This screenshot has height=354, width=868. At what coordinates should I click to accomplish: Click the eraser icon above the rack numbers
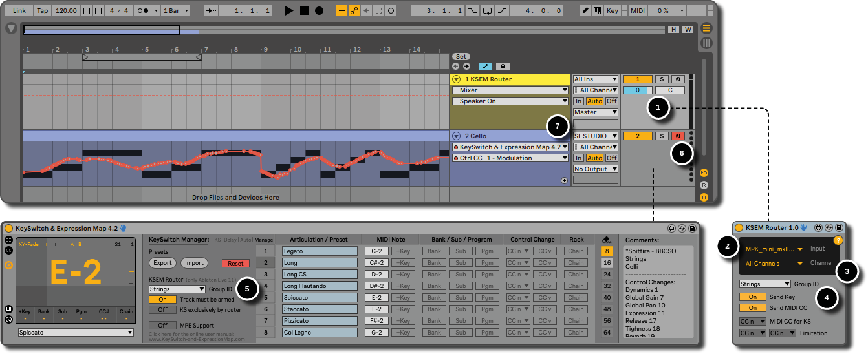(606, 240)
